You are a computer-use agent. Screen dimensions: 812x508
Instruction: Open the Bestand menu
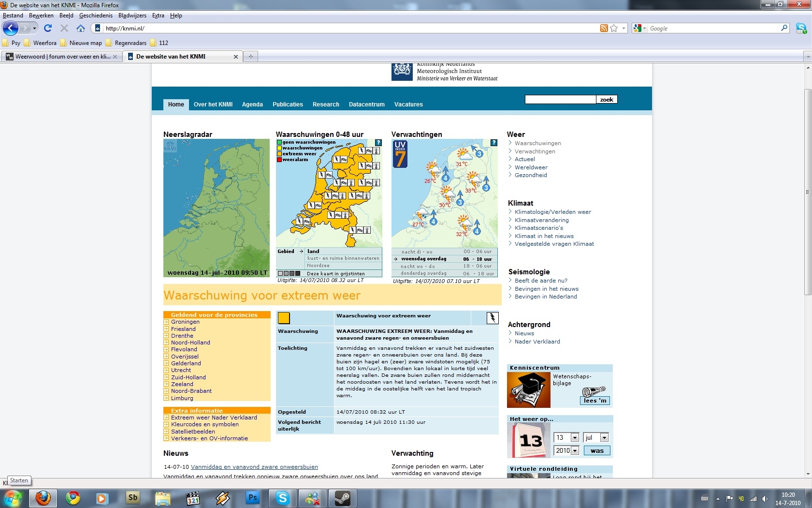click(x=13, y=15)
